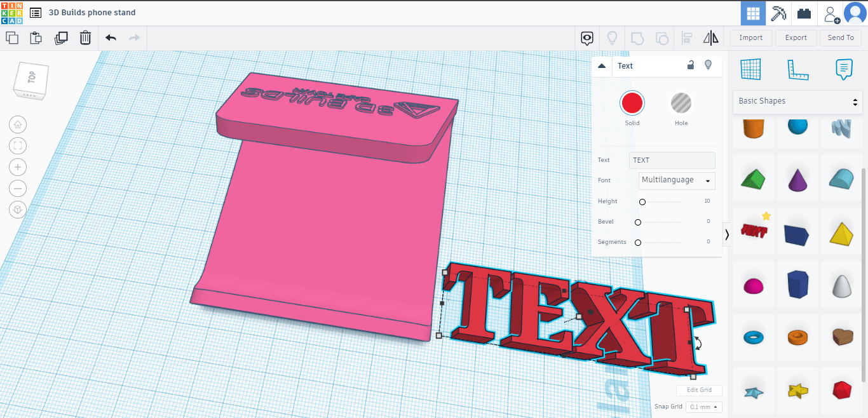The height and width of the screenshot is (418, 868).
Task: Click the Copy icon in toolbar
Action: click(x=12, y=38)
